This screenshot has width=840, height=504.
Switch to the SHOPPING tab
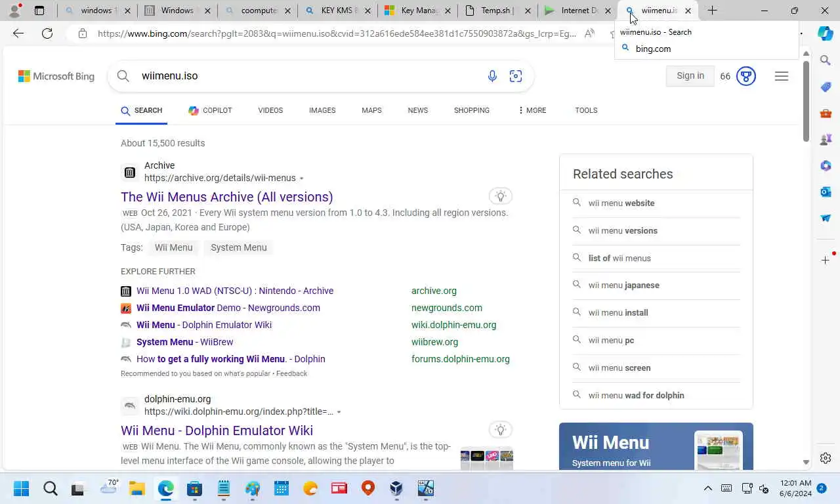[472, 110]
